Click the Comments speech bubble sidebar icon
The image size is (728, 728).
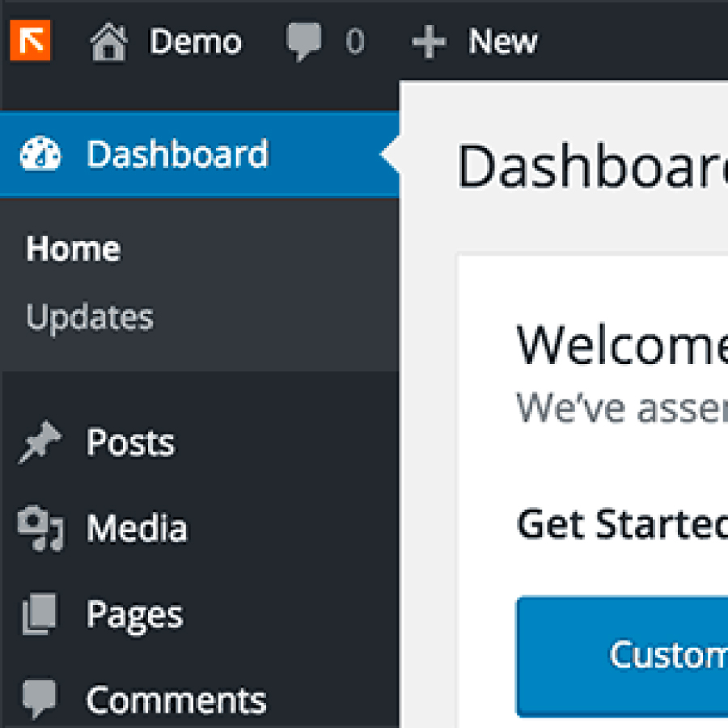[40, 699]
